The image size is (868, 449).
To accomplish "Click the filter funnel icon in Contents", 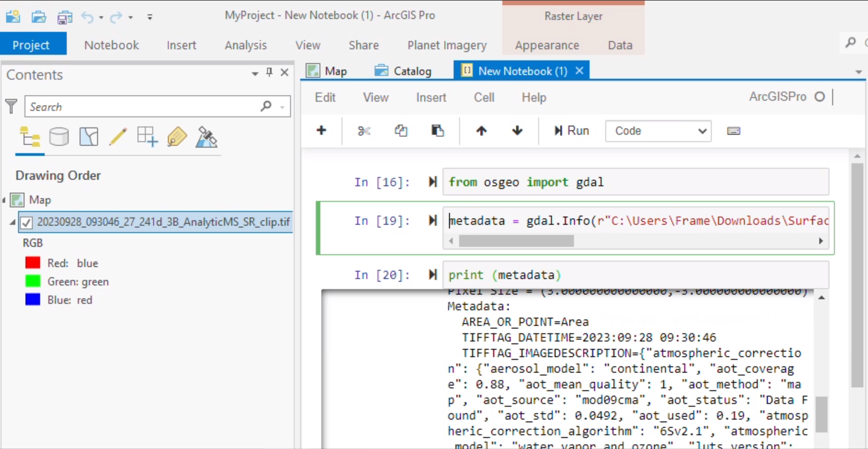I will [x=11, y=107].
